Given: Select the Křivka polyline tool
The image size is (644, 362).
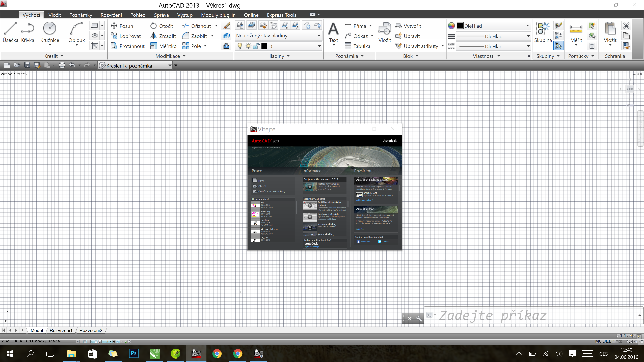Looking at the screenshot, I should pyautogui.click(x=28, y=32).
